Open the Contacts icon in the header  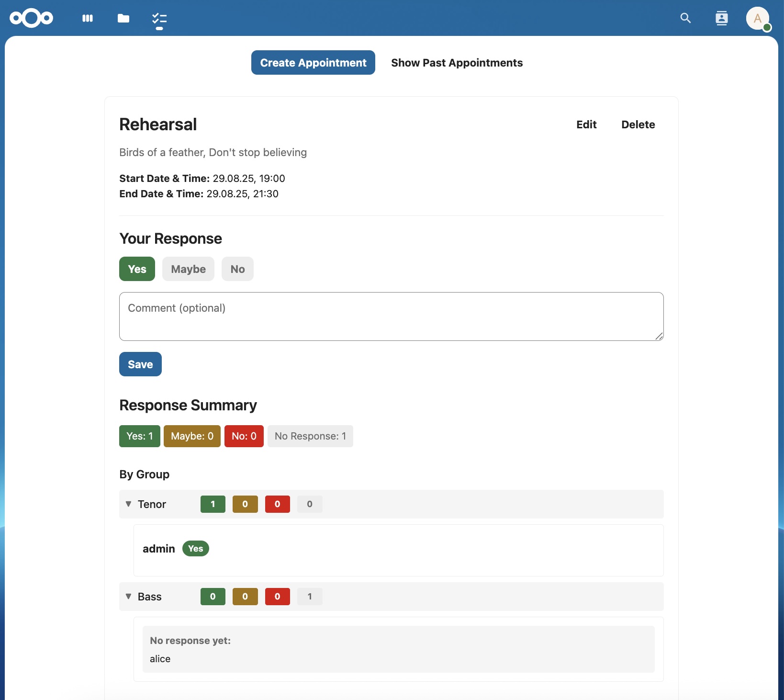[722, 18]
